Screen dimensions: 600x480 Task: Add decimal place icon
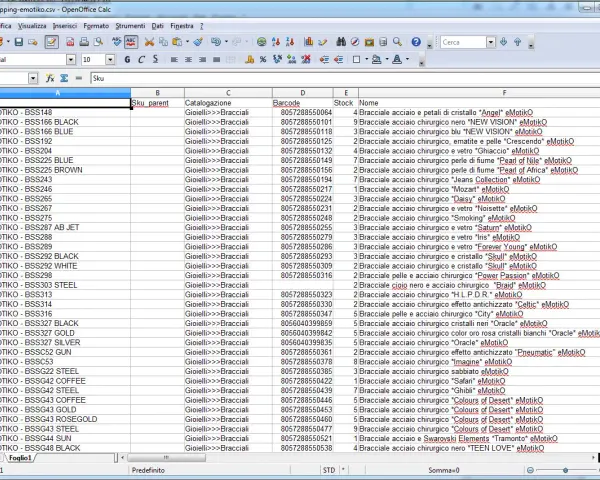click(x=292, y=59)
